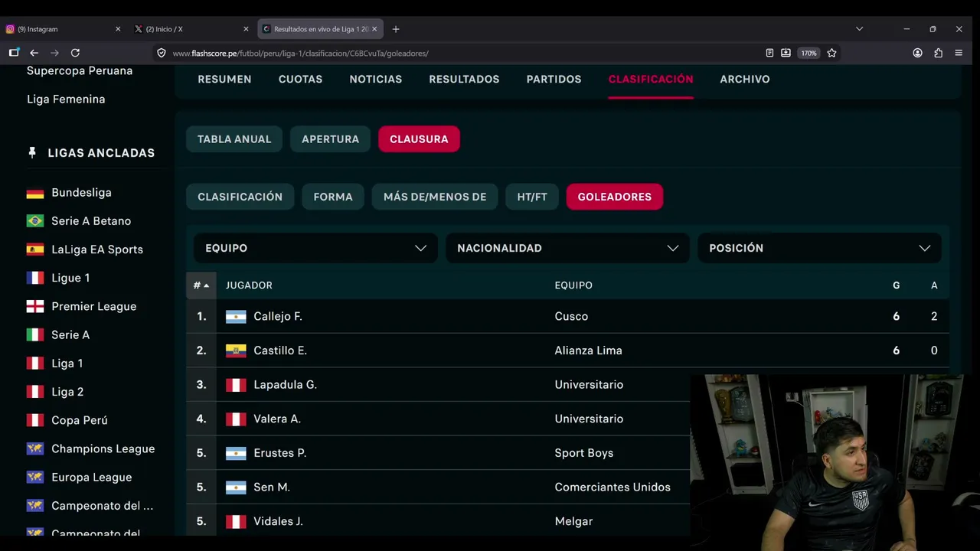Close the Instagram tab
980x551 pixels.
118,29
